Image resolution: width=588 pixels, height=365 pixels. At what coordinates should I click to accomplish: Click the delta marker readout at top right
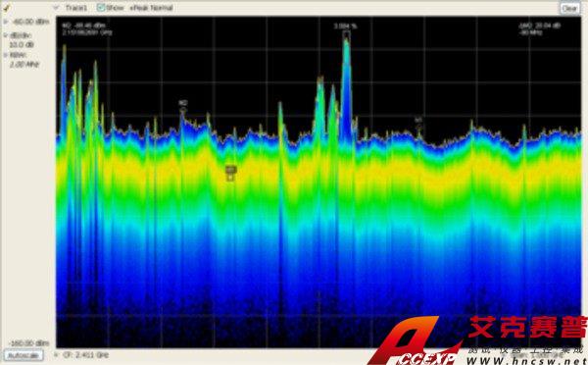pyautogui.click(x=539, y=28)
